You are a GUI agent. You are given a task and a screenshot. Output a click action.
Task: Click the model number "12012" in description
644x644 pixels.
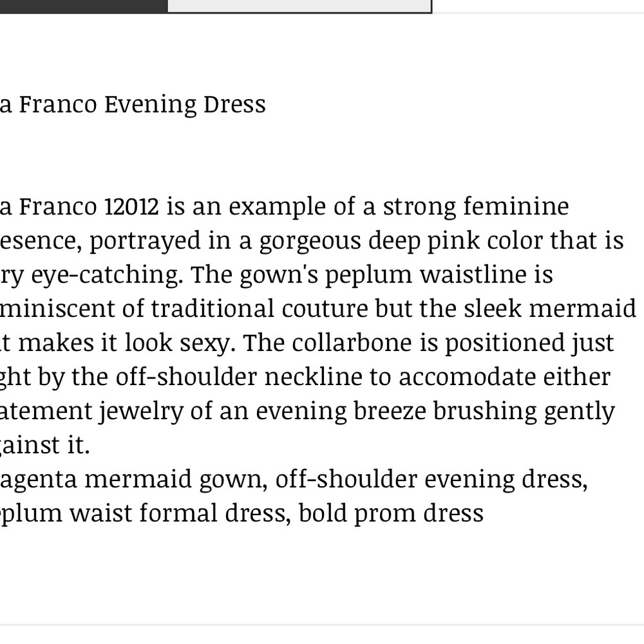[x=131, y=206]
